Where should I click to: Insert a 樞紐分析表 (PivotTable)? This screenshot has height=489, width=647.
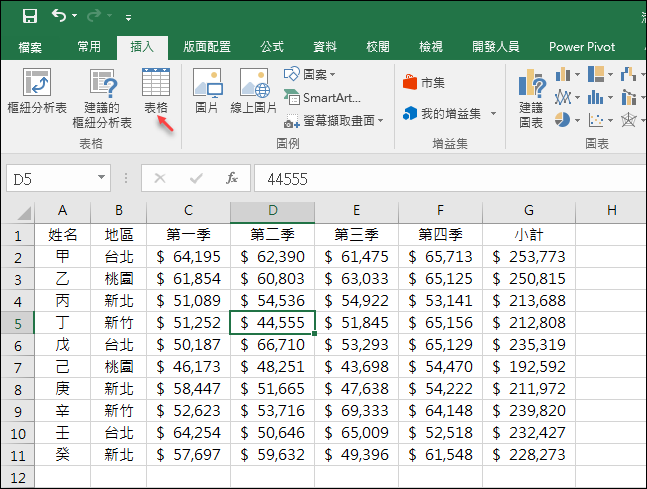click(36, 90)
